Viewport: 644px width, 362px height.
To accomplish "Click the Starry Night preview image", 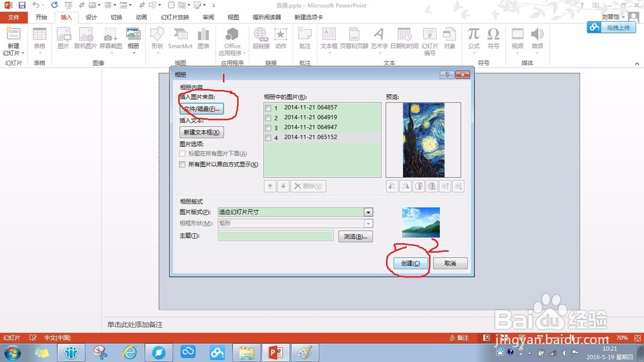I will (x=424, y=140).
